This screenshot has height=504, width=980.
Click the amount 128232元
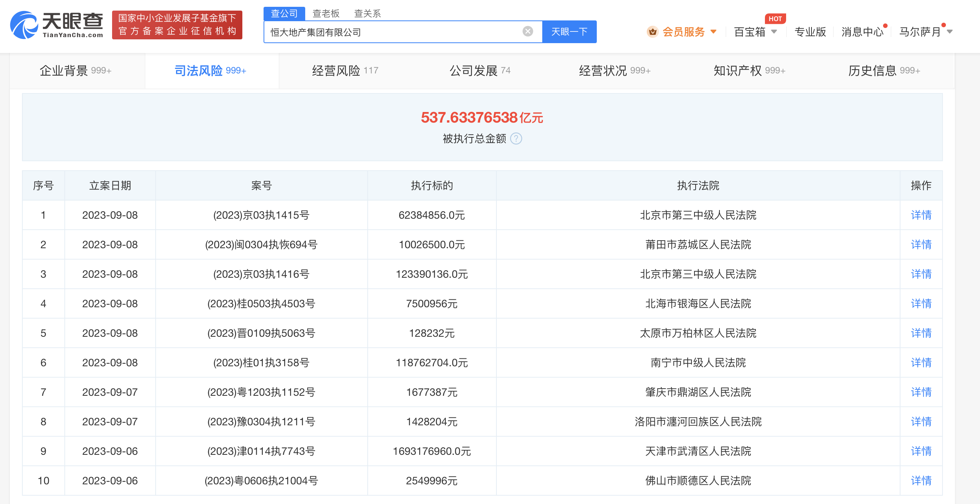point(432,333)
